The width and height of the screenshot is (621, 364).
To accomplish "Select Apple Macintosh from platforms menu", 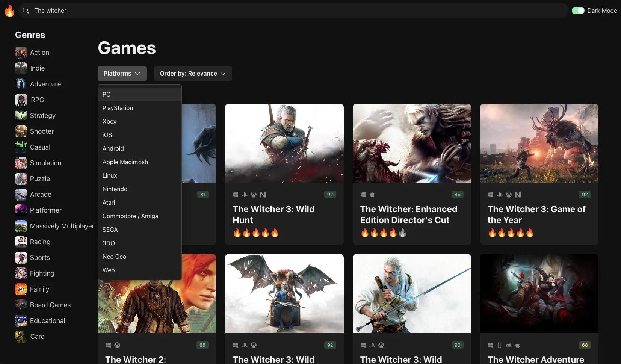I will [x=140, y=162].
